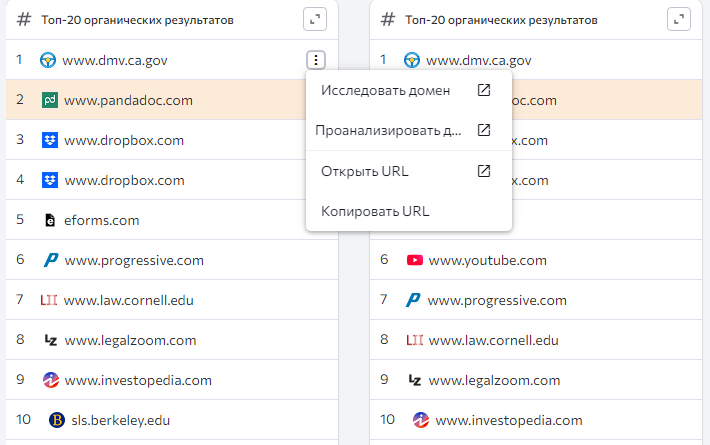Screen dimensions: 710x445
Task: Open www.dropbox.com link in left row 3
Action: click(124, 140)
